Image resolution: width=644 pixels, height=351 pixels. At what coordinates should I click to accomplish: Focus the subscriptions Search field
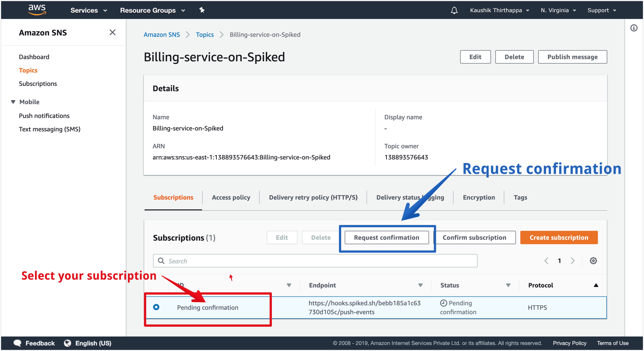tap(315, 261)
